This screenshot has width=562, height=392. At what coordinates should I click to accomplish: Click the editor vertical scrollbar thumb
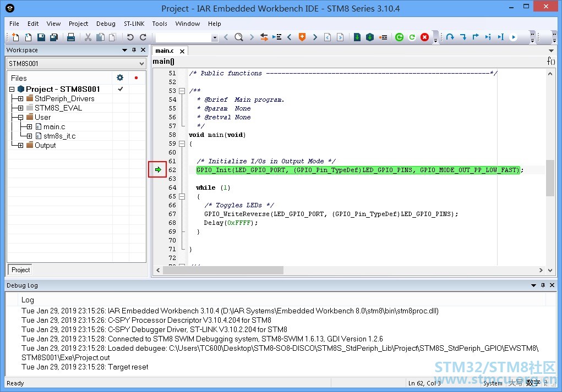[x=550, y=178]
